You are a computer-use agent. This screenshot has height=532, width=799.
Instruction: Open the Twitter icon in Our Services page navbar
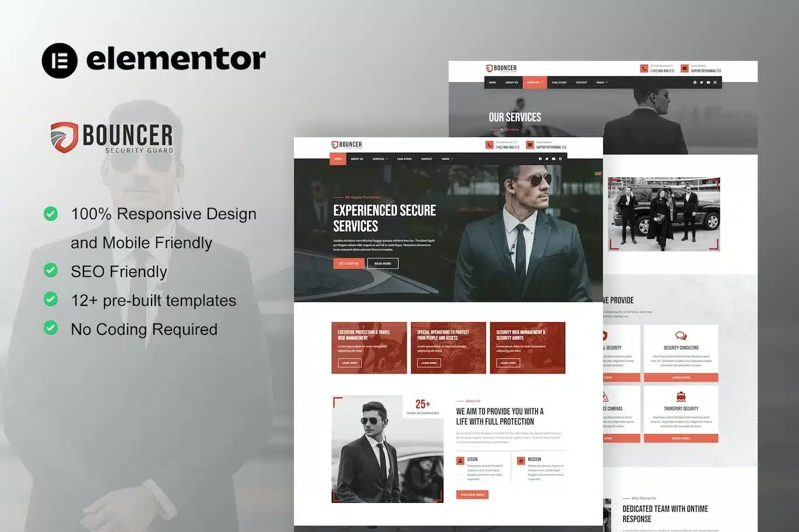pyautogui.click(x=702, y=82)
